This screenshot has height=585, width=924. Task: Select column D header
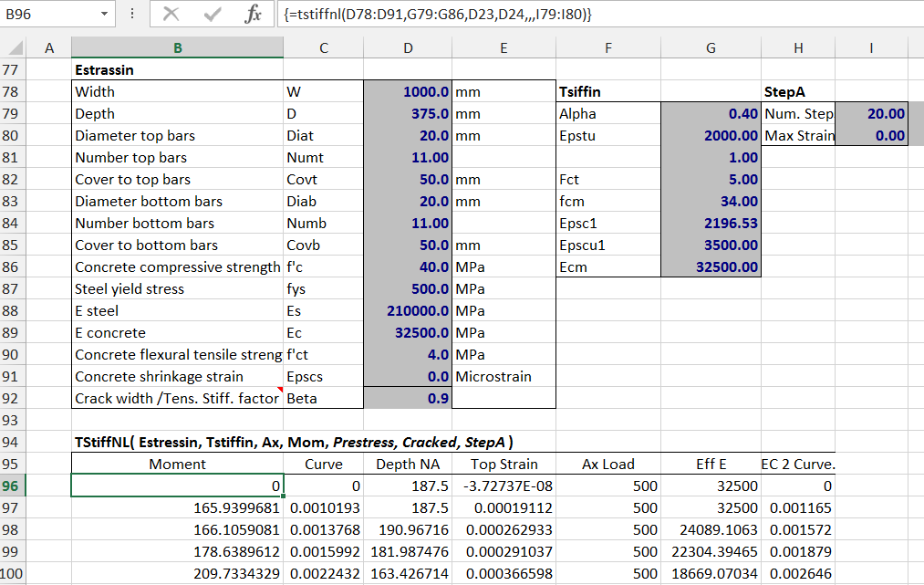(408, 48)
